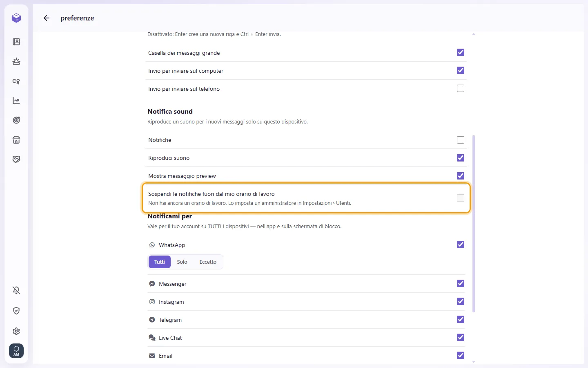
Task: Click the scrollbar down arrow
Action: 474,362
